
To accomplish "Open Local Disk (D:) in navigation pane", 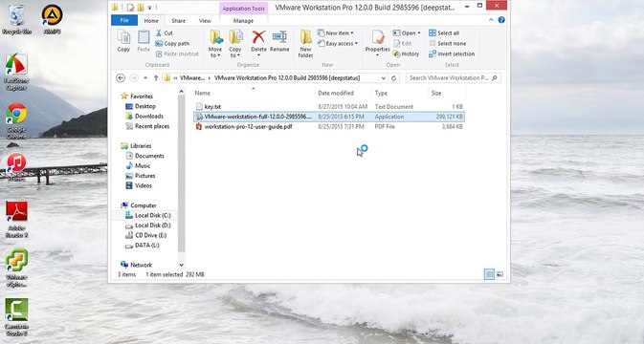I will tap(148, 226).
